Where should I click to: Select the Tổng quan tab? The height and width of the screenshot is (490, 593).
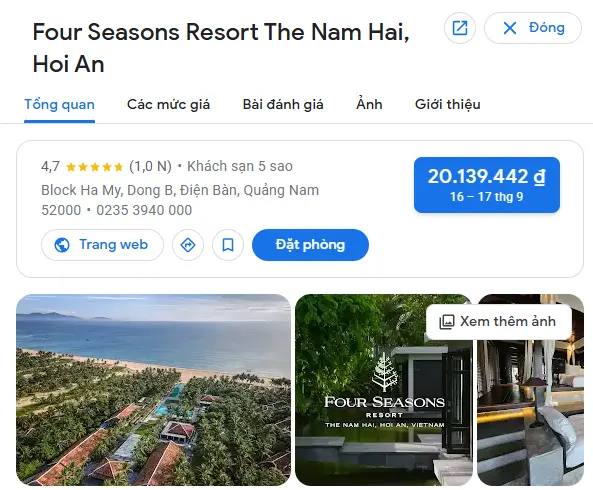point(59,104)
